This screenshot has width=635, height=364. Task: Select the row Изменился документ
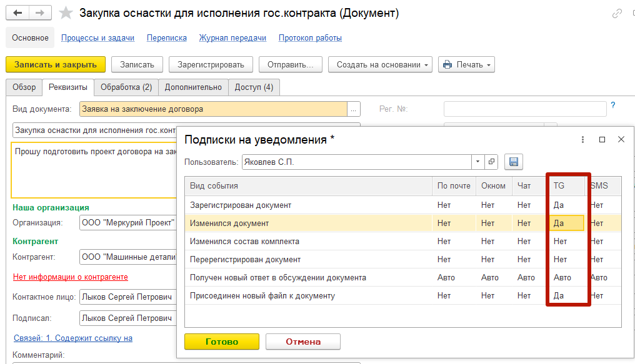click(x=403, y=224)
